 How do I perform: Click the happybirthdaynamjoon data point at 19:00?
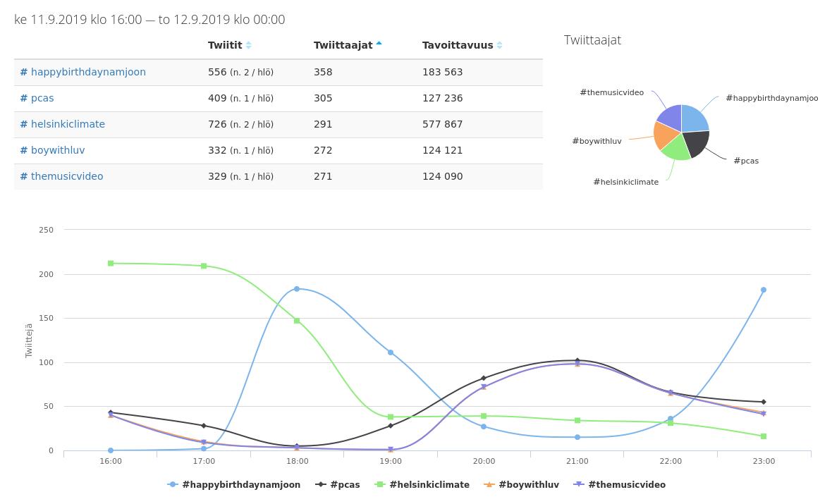point(391,352)
